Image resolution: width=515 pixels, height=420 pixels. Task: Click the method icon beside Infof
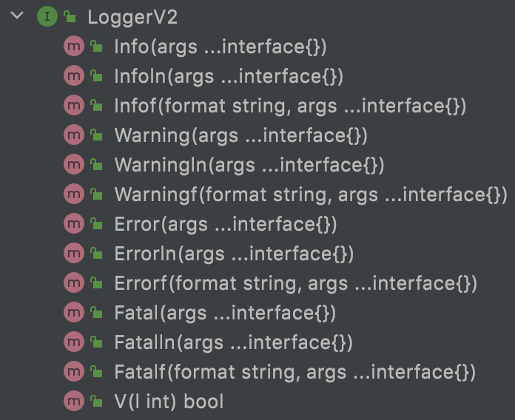click(x=73, y=106)
